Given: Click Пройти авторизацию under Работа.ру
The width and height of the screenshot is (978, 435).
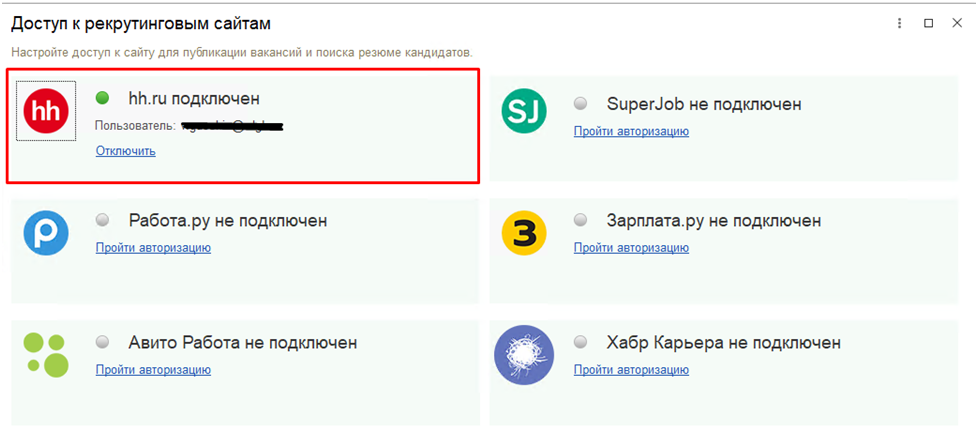Looking at the screenshot, I should pyautogui.click(x=153, y=248).
